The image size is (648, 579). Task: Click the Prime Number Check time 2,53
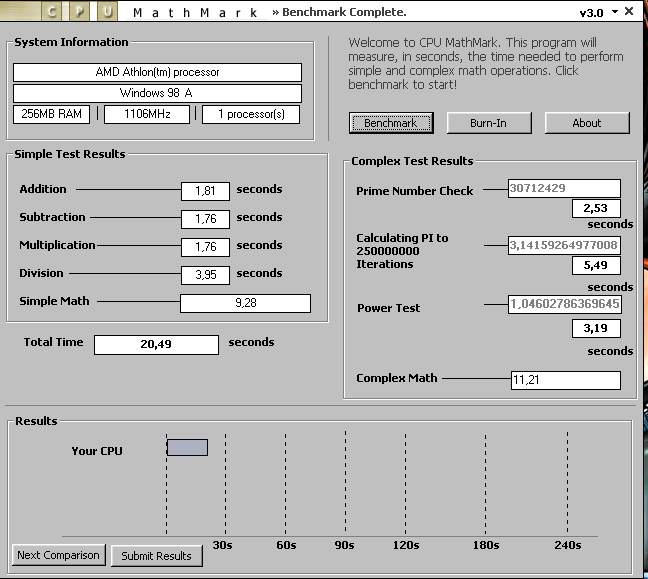(x=596, y=208)
